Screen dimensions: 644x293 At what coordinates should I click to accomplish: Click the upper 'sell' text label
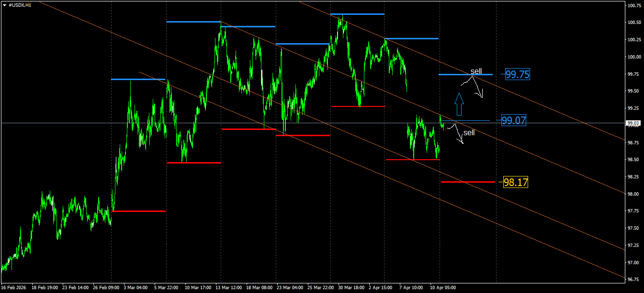[x=476, y=70]
